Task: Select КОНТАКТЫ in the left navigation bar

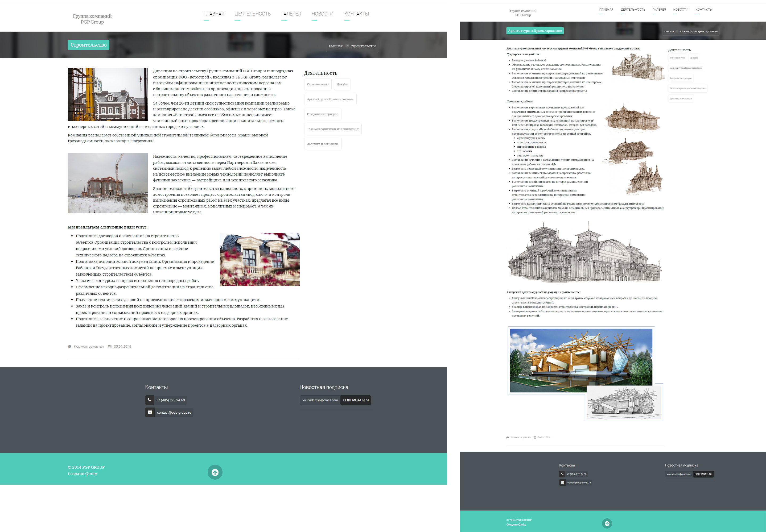Action: point(356,14)
